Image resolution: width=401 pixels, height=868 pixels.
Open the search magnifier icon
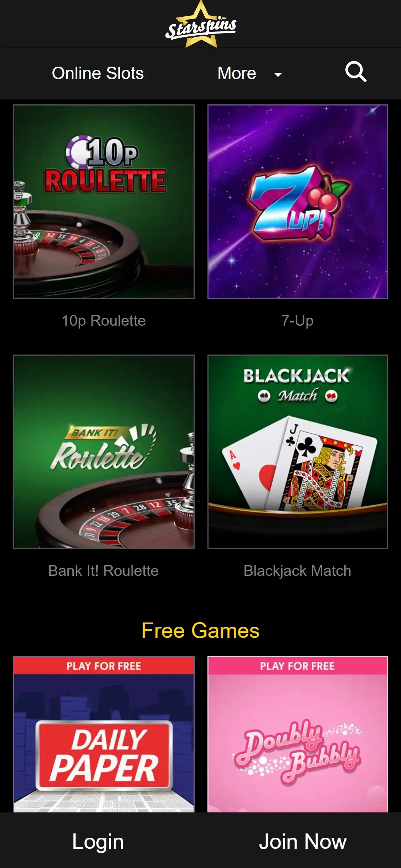click(x=356, y=72)
